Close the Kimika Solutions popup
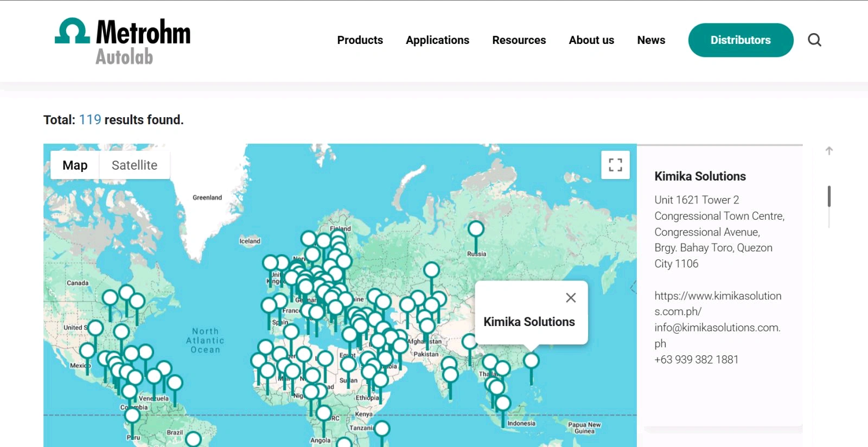This screenshot has height=447, width=868. (x=571, y=298)
